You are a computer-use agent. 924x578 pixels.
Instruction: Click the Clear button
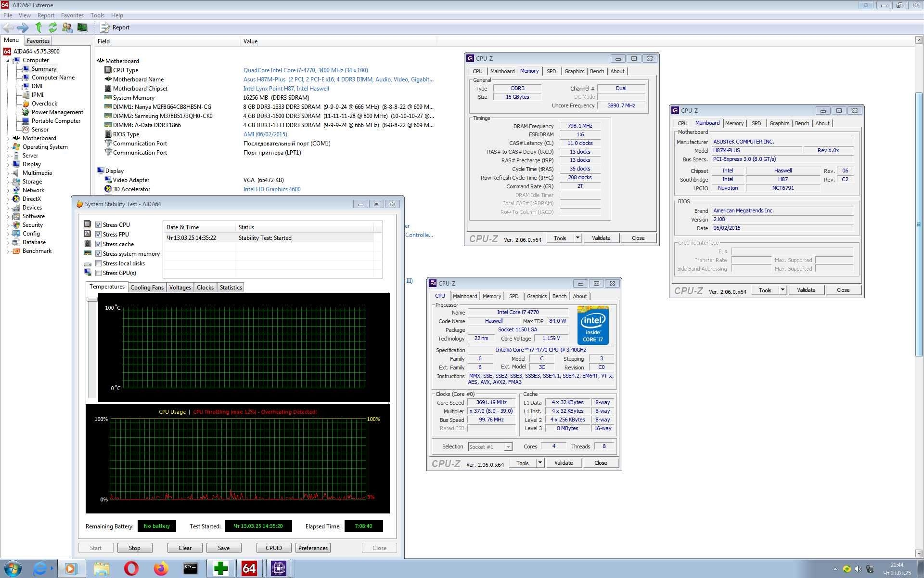(x=185, y=548)
